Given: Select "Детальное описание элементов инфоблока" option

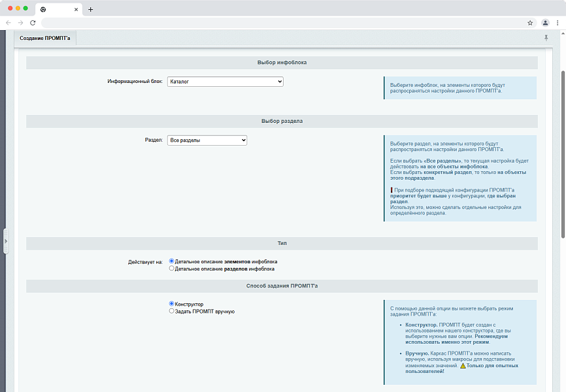Looking at the screenshot, I should 172,261.
